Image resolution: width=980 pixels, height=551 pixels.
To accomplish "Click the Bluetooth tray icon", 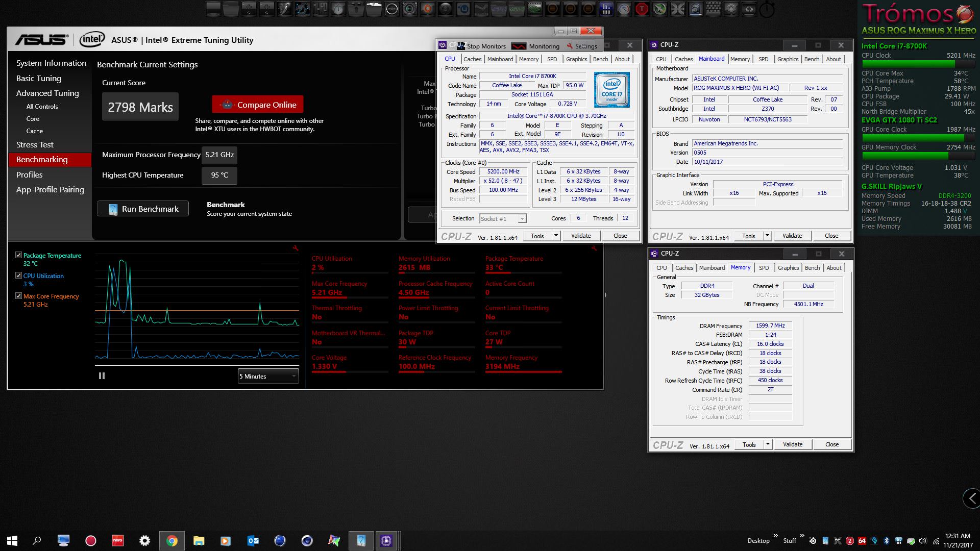I will point(887,541).
